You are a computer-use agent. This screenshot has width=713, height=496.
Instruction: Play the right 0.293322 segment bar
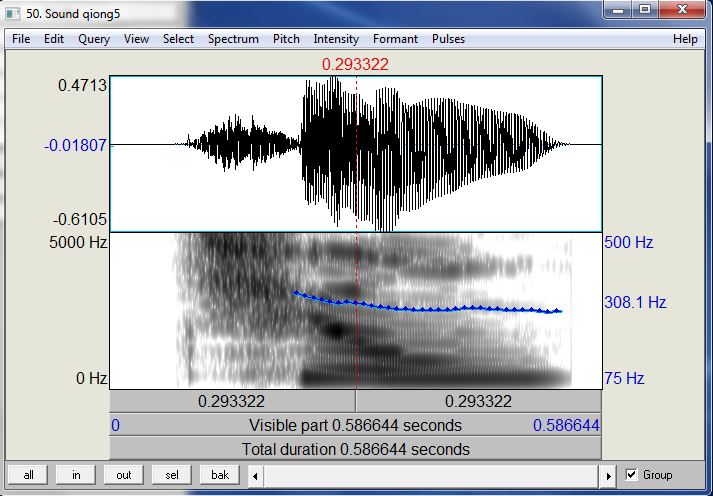(x=479, y=401)
